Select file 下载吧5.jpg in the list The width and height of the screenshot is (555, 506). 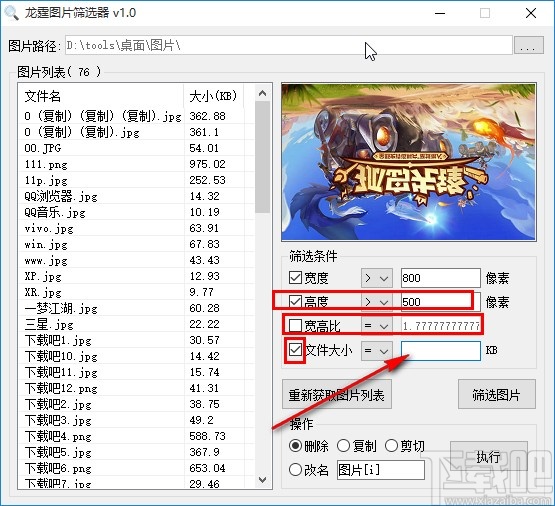[x=58, y=453]
